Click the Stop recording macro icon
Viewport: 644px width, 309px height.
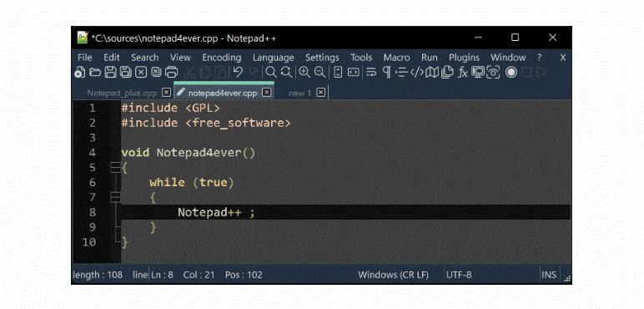tap(526, 73)
